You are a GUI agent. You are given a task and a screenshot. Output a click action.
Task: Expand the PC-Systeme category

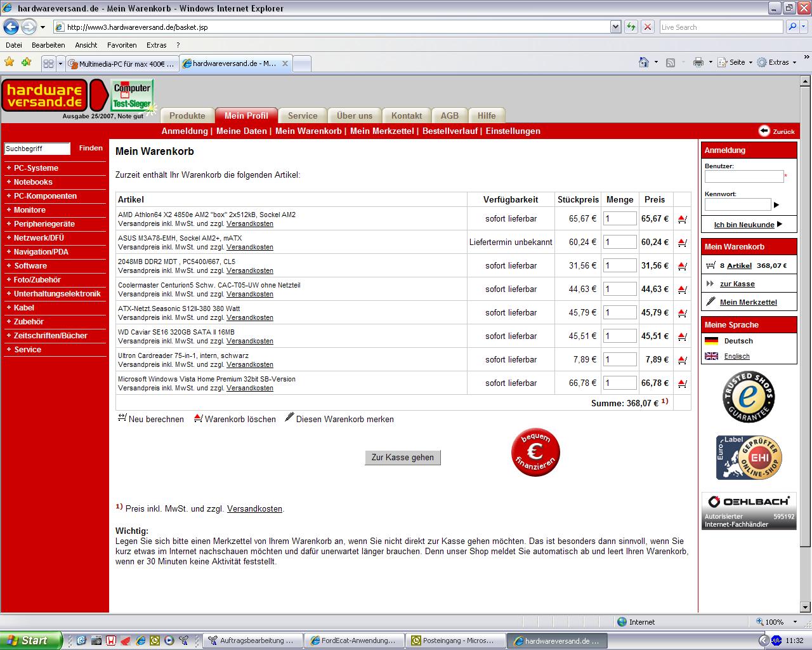click(36, 168)
